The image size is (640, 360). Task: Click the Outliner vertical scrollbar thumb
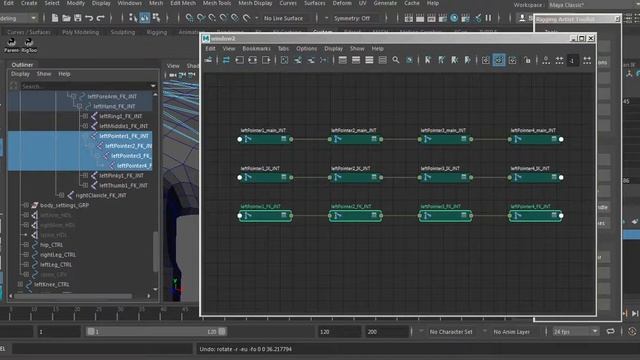click(155, 251)
